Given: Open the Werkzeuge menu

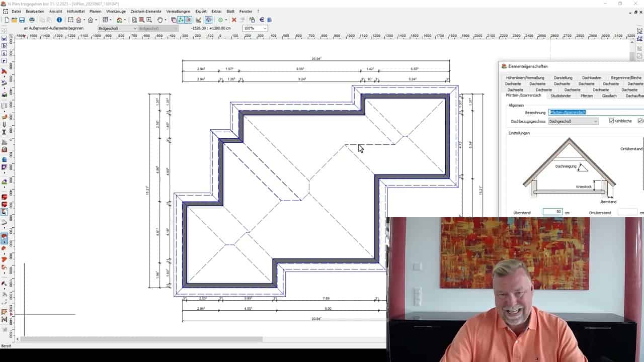Looking at the screenshot, I should [x=116, y=11].
